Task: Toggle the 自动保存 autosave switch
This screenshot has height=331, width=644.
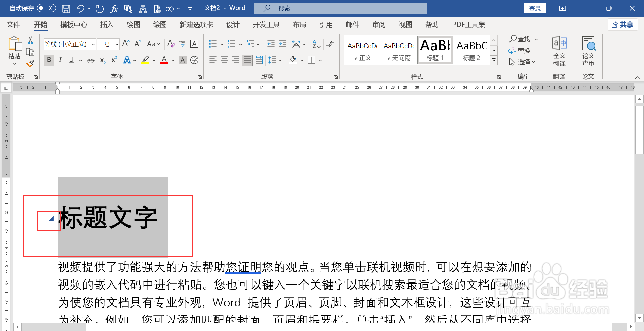Action: click(x=46, y=8)
